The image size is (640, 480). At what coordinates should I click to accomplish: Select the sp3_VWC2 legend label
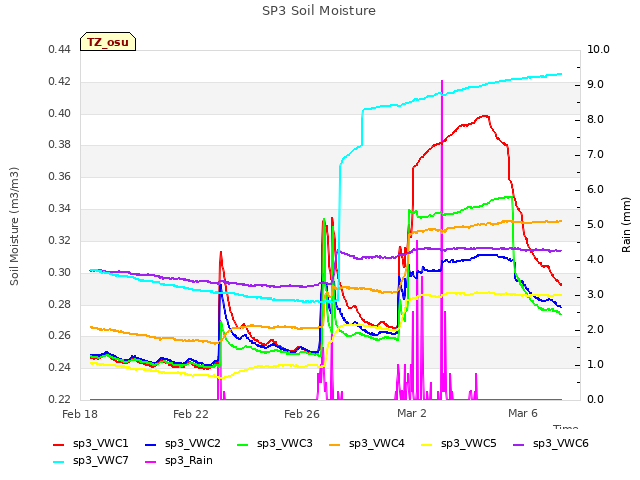coord(193,443)
